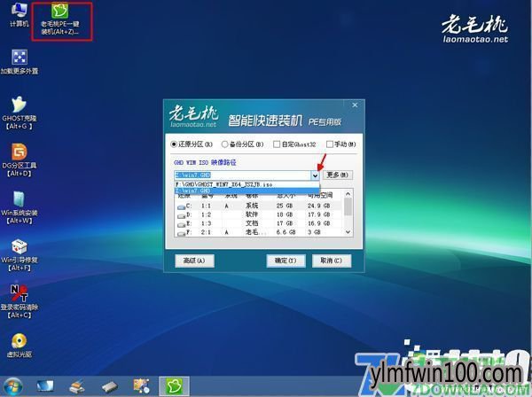Open the 计算机 desktop icon

(19, 14)
